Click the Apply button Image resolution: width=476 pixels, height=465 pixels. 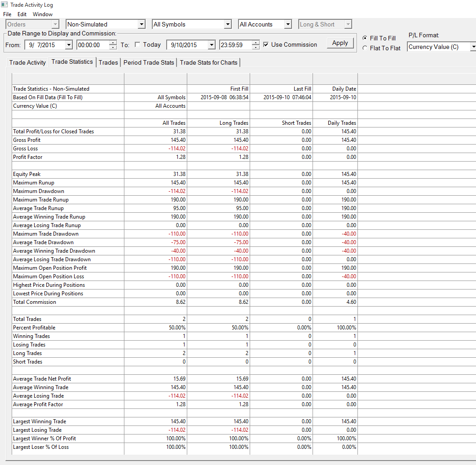pyautogui.click(x=340, y=43)
